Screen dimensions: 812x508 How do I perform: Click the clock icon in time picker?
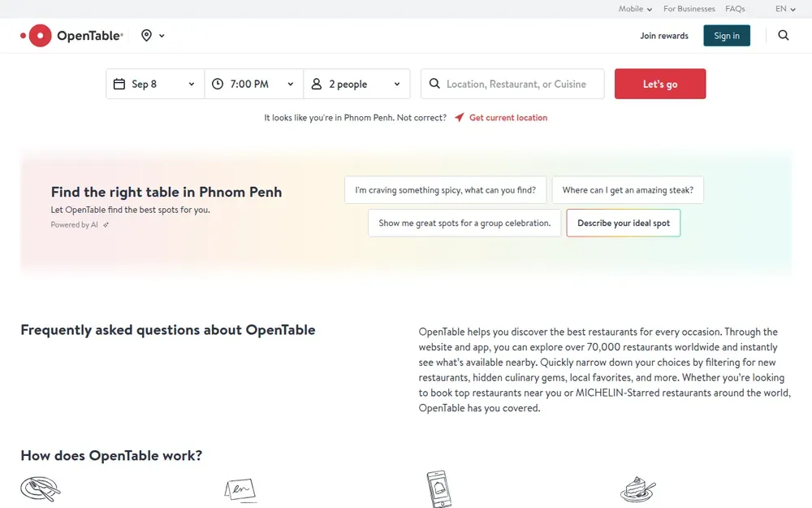click(218, 84)
